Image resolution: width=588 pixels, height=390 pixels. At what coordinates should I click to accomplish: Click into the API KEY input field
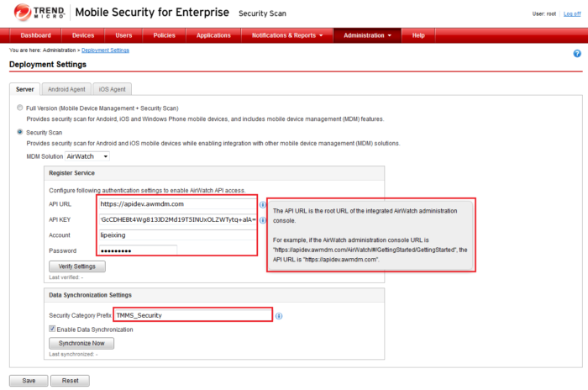coord(178,219)
